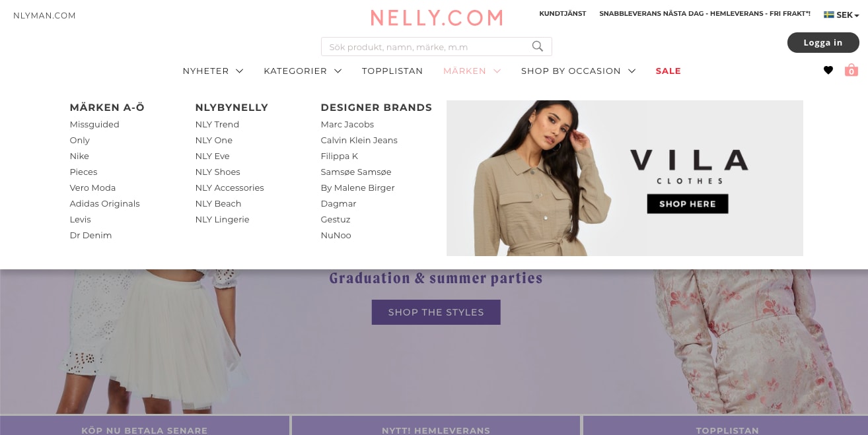Open the NLY Lingerie link
Image resolution: width=868 pixels, height=435 pixels.
click(x=222, y=219)
